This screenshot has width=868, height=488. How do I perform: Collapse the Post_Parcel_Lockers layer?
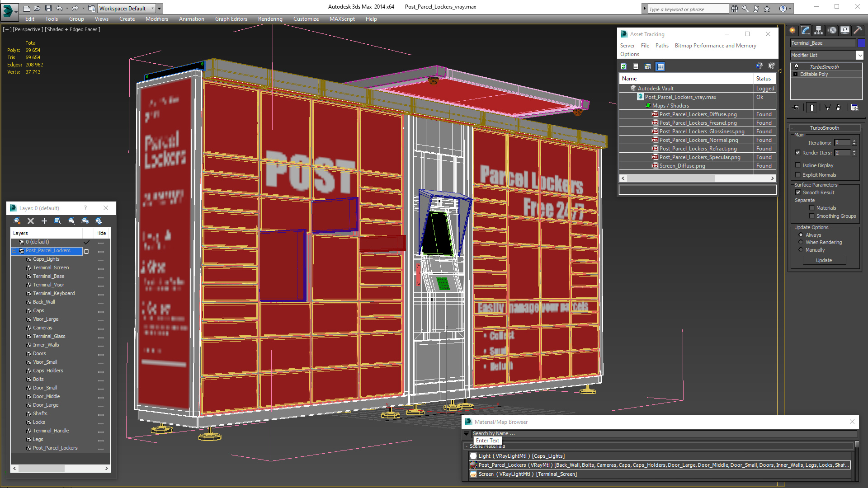coord(14,251)
